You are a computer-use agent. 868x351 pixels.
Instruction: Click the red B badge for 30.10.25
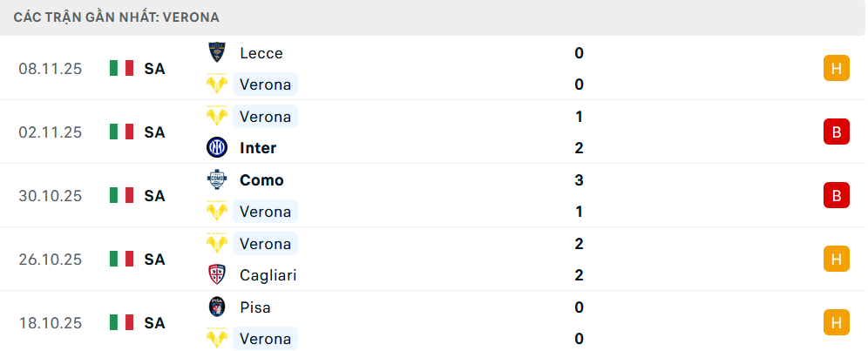pos(836,196)
